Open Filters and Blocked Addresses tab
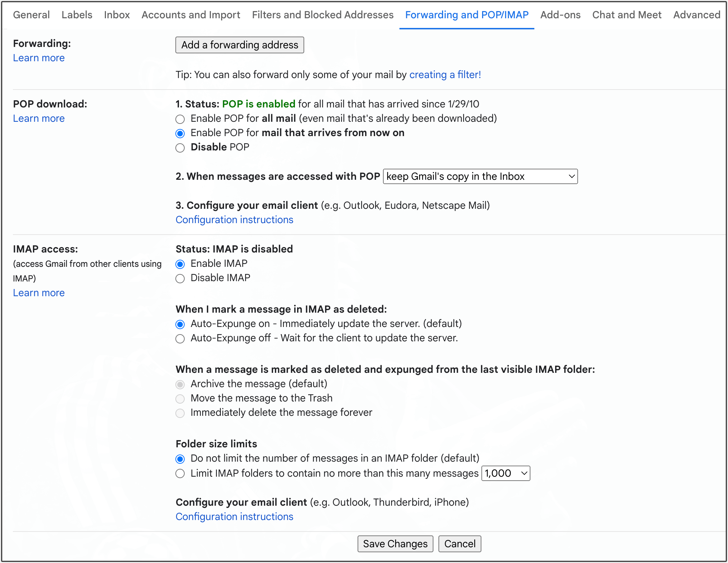This screenshot has height=563, width=728. [x=322, y=15]
